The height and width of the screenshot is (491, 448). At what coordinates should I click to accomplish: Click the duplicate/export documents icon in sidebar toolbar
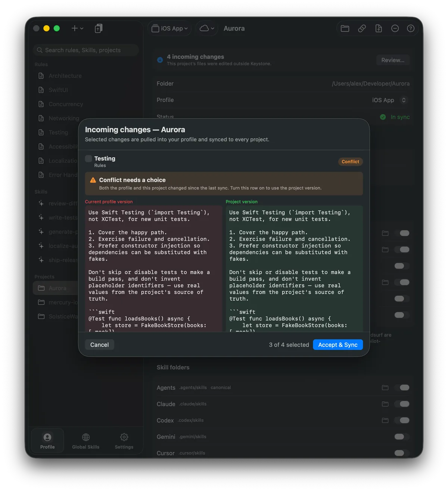click(99, 28)
